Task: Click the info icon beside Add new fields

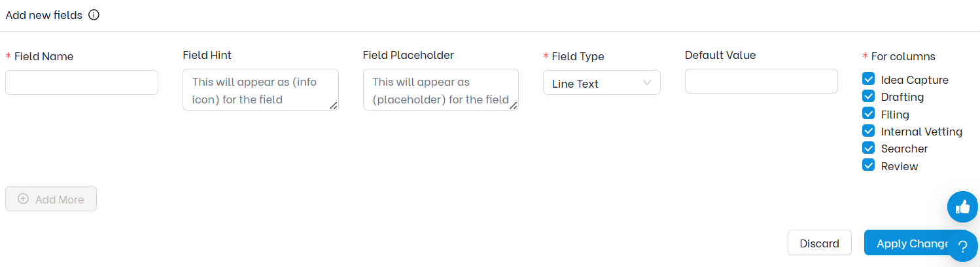Action: click(x=94, y=15)
